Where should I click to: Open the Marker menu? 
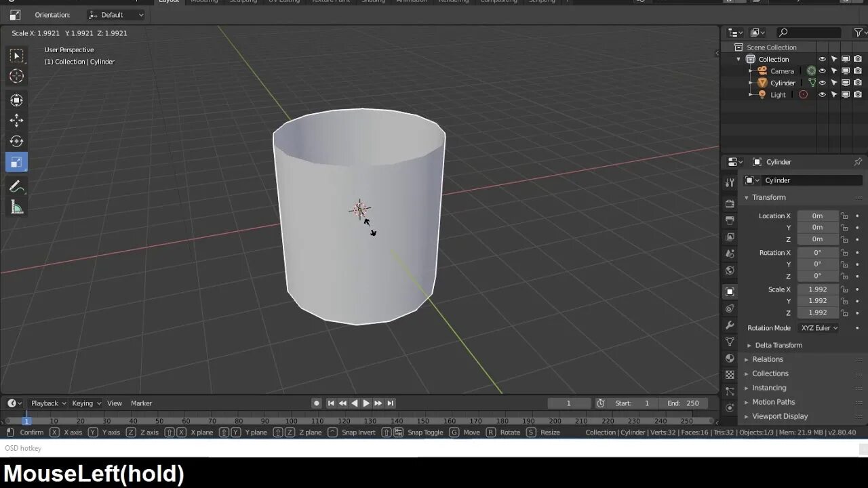[141, 403]
